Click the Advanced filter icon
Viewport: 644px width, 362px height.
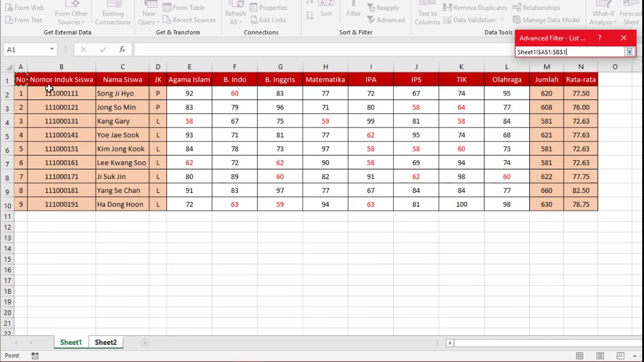tap(371, 20)
